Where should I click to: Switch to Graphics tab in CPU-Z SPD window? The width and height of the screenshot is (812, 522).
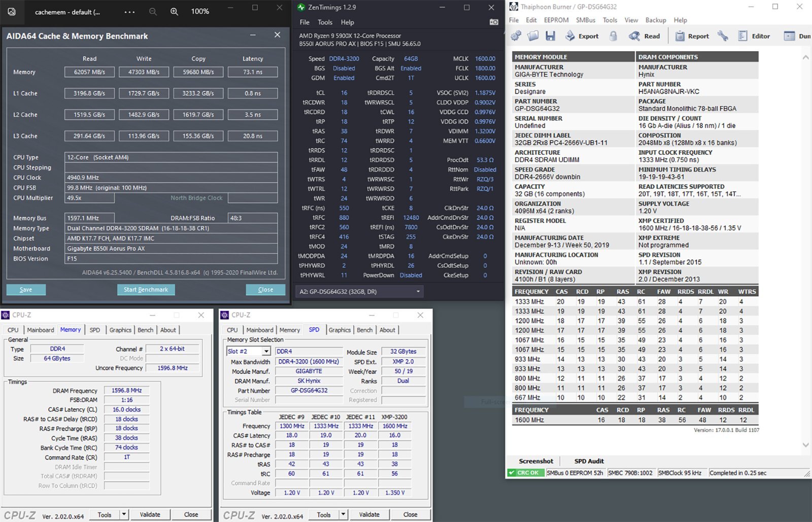340,330
